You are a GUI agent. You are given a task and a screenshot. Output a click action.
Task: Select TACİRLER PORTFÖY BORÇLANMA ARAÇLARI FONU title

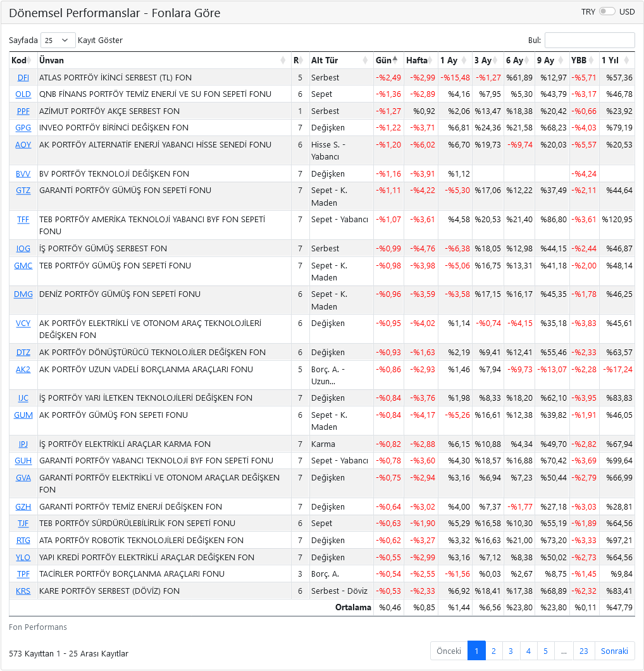[132, 574]
